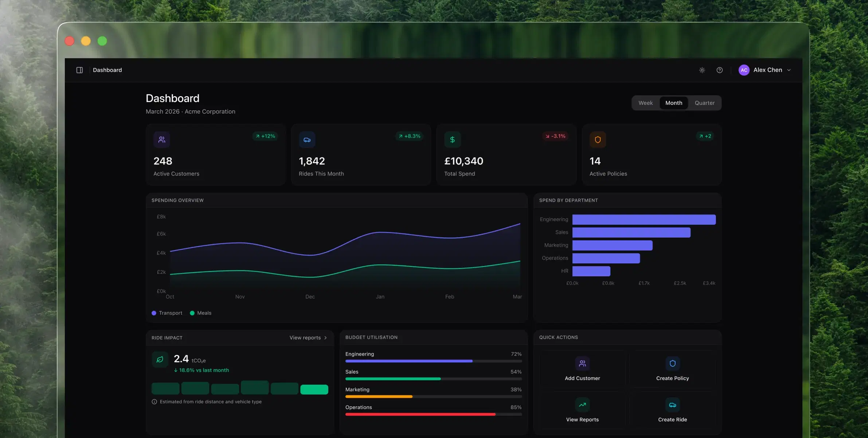Click the +8.3% trend badge
Image resolution: width=868 pixels, height=438 pixels.
point(410,136)
